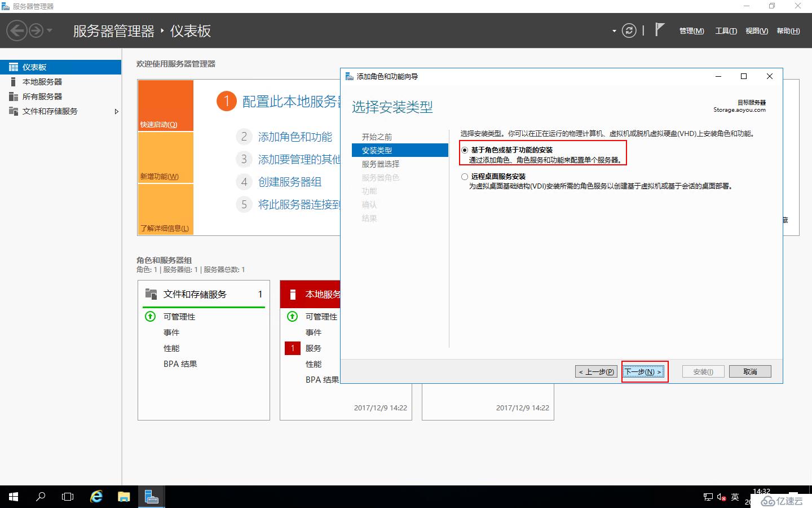The image size is (812, 508).
Task: Open the 视图(V) menu
Action: (x=756, y=31)
